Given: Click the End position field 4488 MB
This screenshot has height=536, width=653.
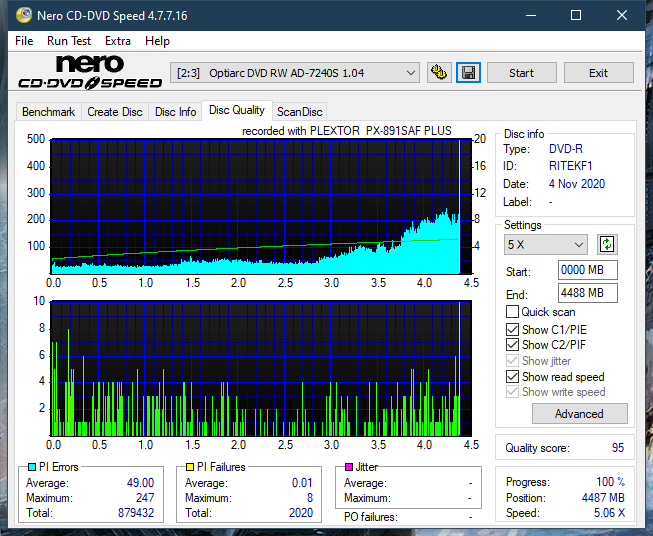Looking at the screenshot, I should 588,293.
